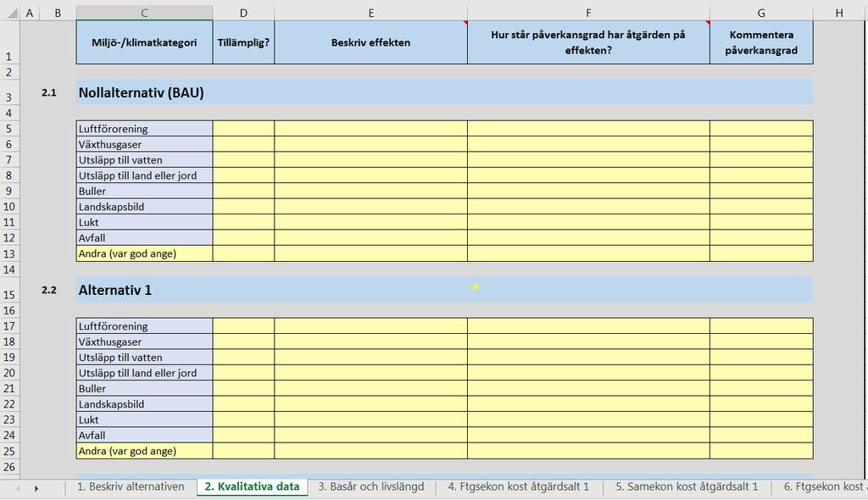Open '4. Ftgsekon kost åtgärdsalt 1' tab
The image size is (868, 500).
518,486
